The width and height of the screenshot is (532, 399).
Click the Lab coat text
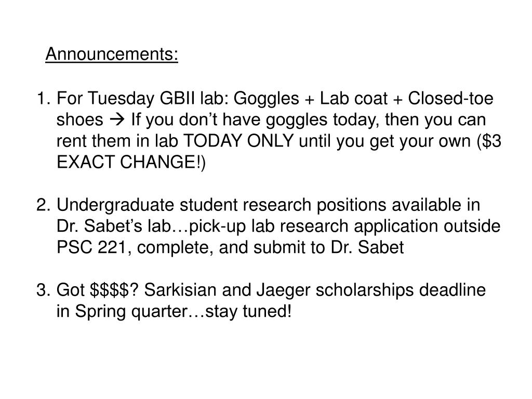(x=353, y=98)
